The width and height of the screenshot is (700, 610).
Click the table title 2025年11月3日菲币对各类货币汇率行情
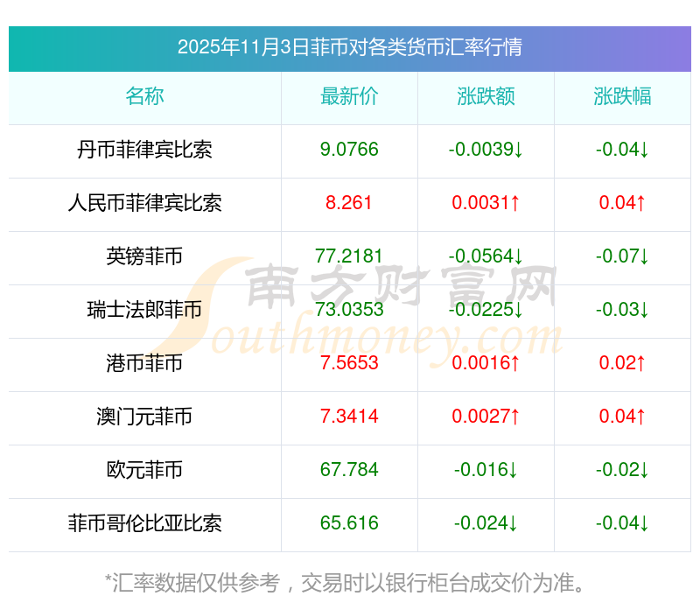pyautogui.click(x=349, y=47)
